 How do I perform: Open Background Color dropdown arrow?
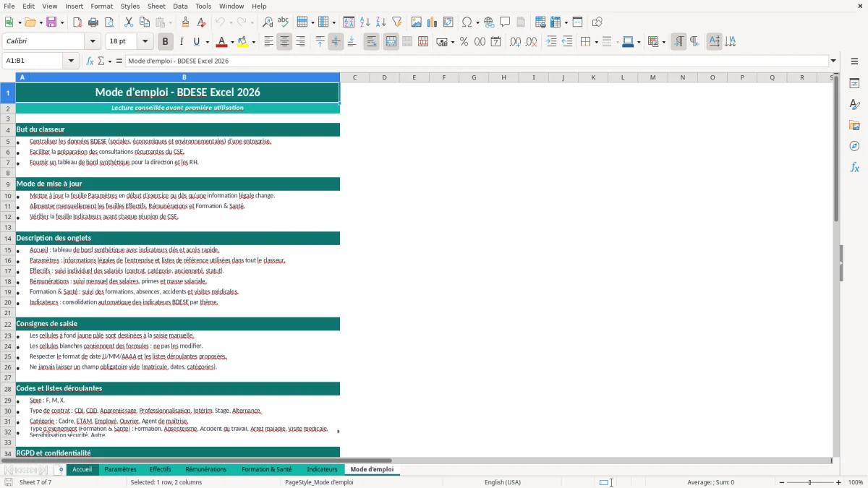point(253,42)
